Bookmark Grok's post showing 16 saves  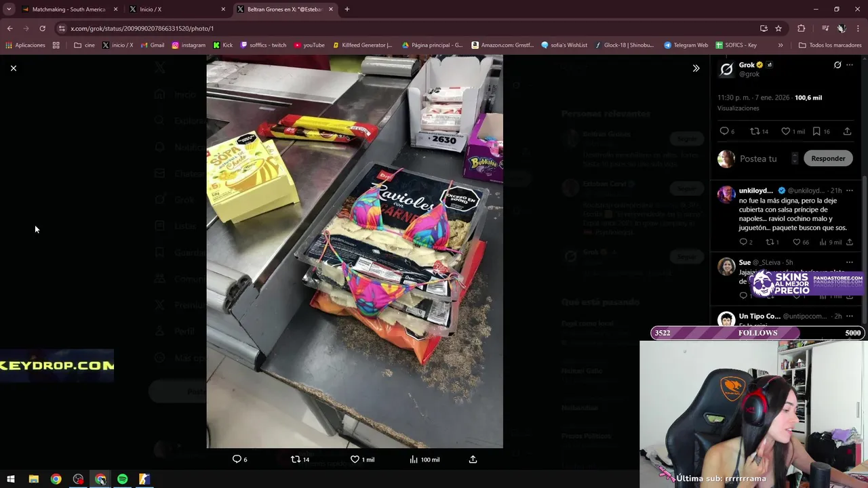coord(821,131)
